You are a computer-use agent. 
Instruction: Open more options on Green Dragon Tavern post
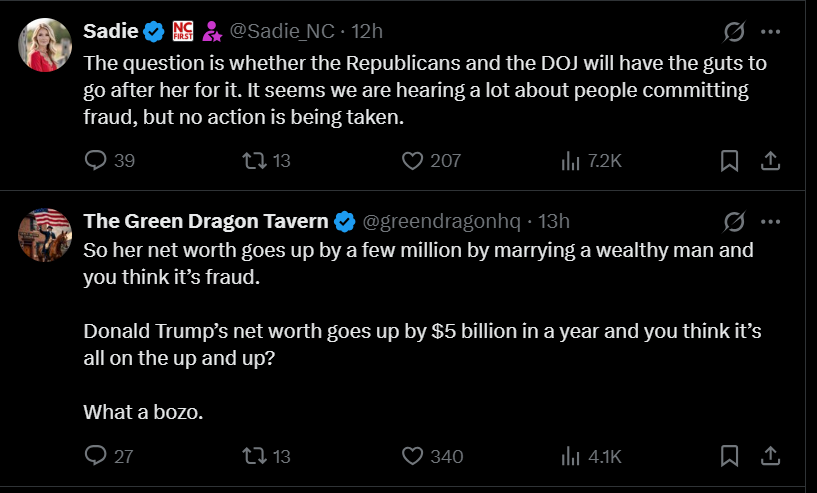[770, 221]
